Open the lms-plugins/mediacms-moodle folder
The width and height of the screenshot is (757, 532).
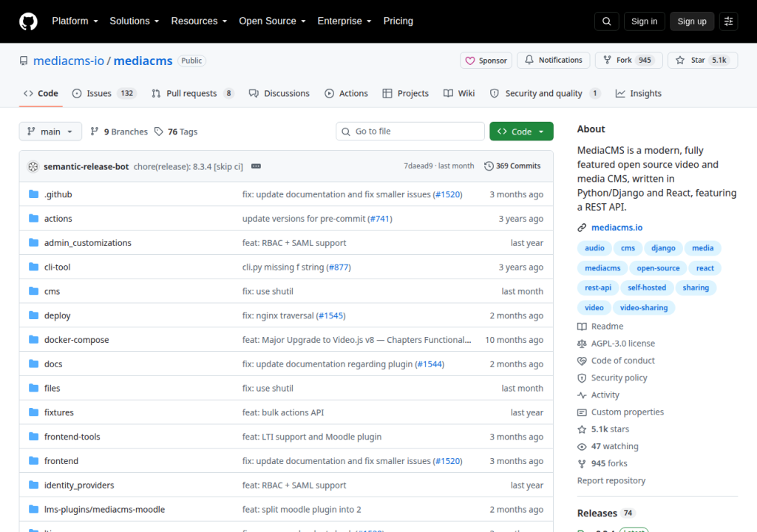pyautogui.click(x=104, y=509)
